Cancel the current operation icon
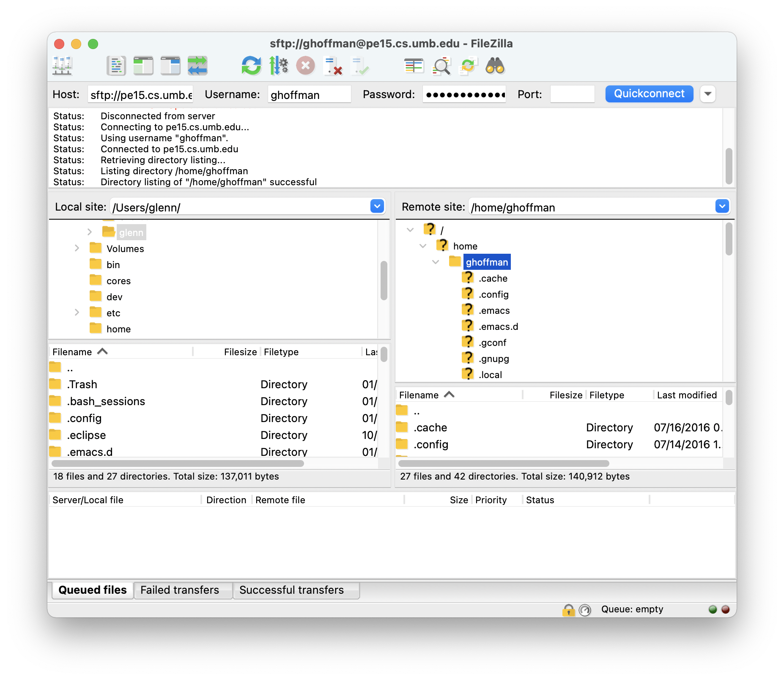784x680 pixels. [x=306, y=66]
